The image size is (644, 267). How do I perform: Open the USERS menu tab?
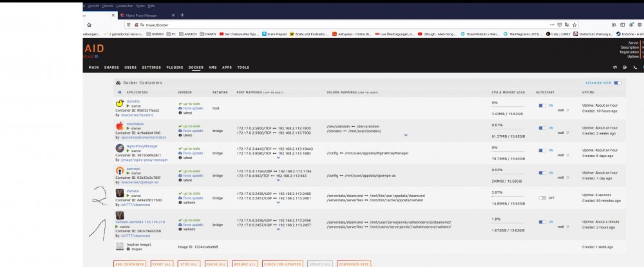click(131, 68)
